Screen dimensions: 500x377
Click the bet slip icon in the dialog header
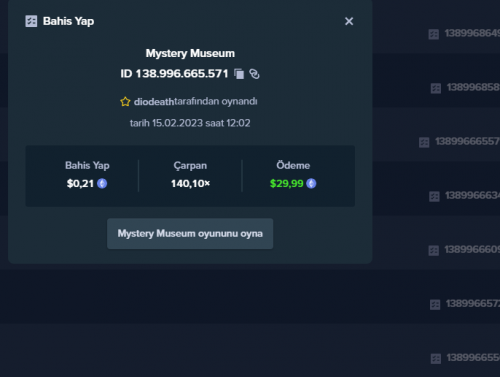pyautogui.click(x=31, y=21)
